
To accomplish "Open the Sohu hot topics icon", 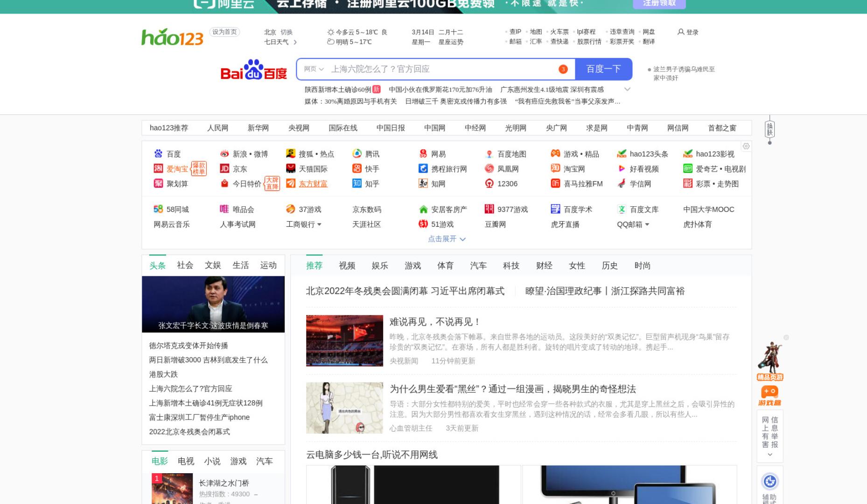I will tap(291, 154).
